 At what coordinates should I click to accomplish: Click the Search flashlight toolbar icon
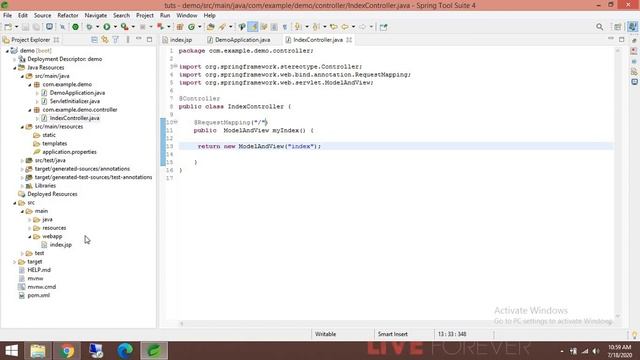click(x=222, y=27)
